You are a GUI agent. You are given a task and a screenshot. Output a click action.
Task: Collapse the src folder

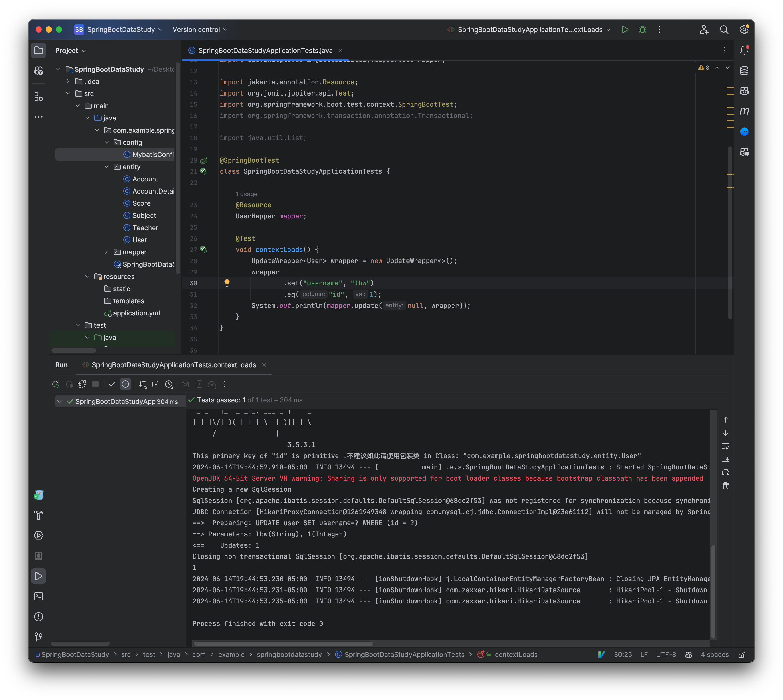[68, 94]
